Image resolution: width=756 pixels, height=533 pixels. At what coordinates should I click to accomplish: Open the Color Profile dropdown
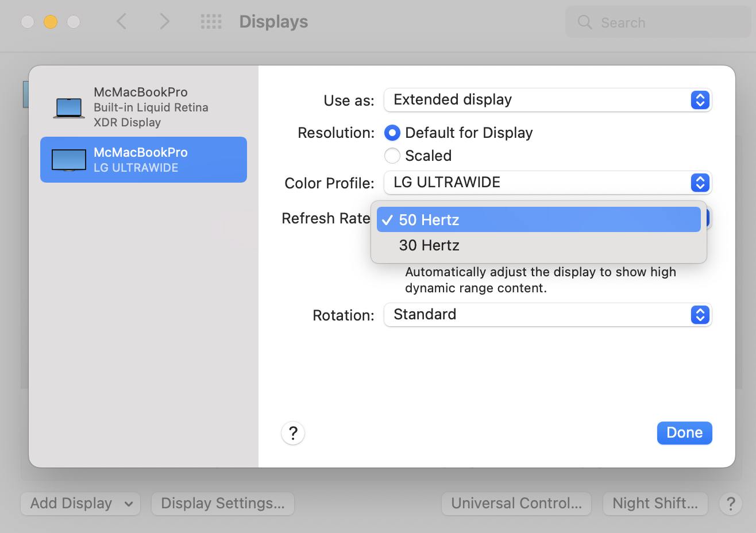(x=547, y=183)
